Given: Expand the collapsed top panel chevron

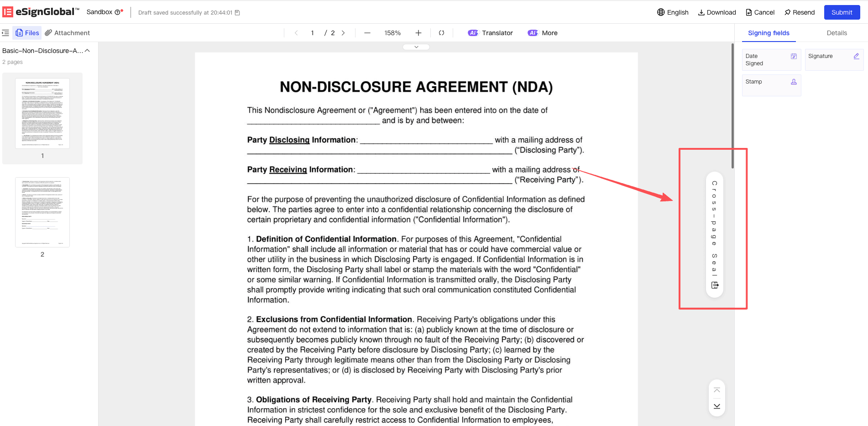Looking at the screenshot, I should click(x=416, y=47).
